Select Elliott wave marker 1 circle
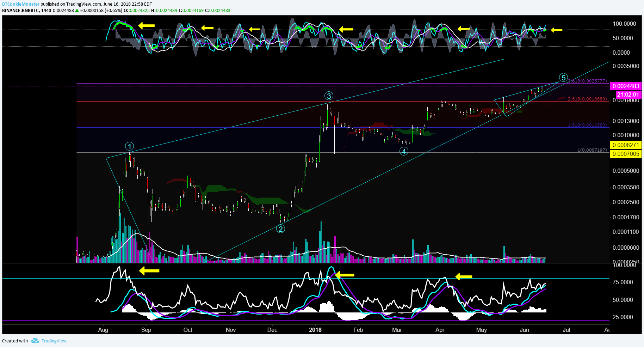This screenshot has height=347, width=644. pos(129,146)
